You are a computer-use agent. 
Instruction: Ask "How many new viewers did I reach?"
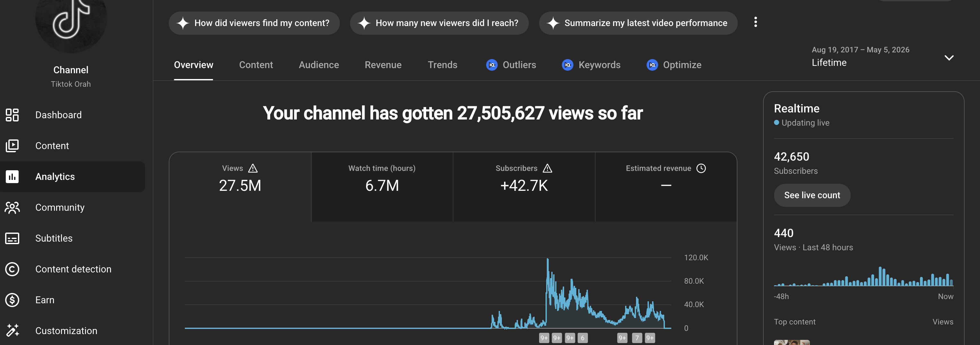pyautogui.click(x=439, y=23)
